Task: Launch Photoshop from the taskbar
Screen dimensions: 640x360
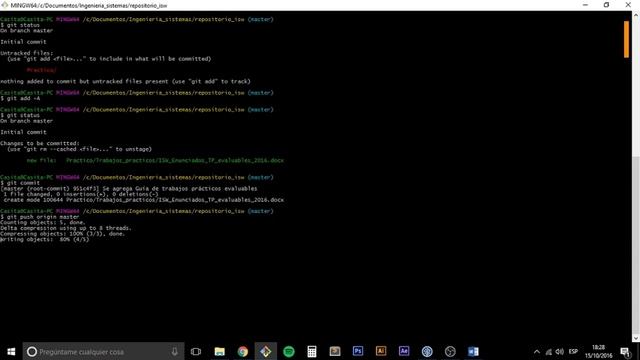Action: click(x=358, y=351)
